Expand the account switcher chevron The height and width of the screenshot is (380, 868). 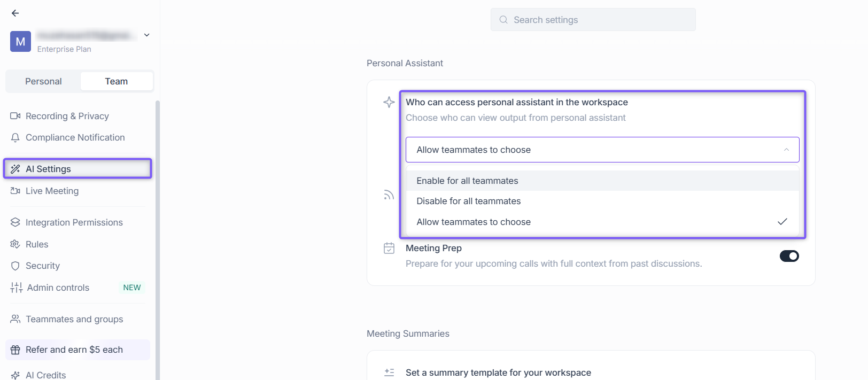click(146, 35)
